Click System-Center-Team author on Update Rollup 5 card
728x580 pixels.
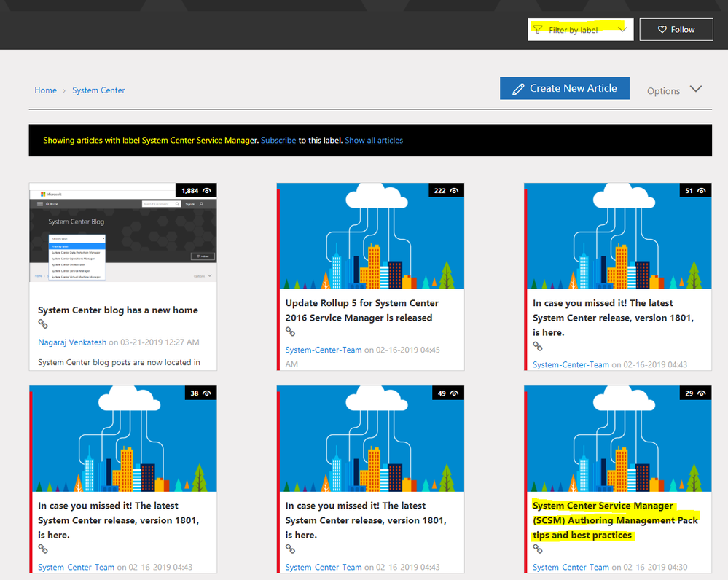point(323,350)
